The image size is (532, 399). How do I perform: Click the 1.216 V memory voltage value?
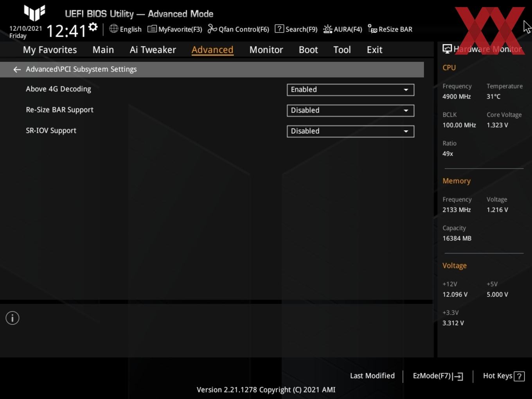(x=497, y=210)
